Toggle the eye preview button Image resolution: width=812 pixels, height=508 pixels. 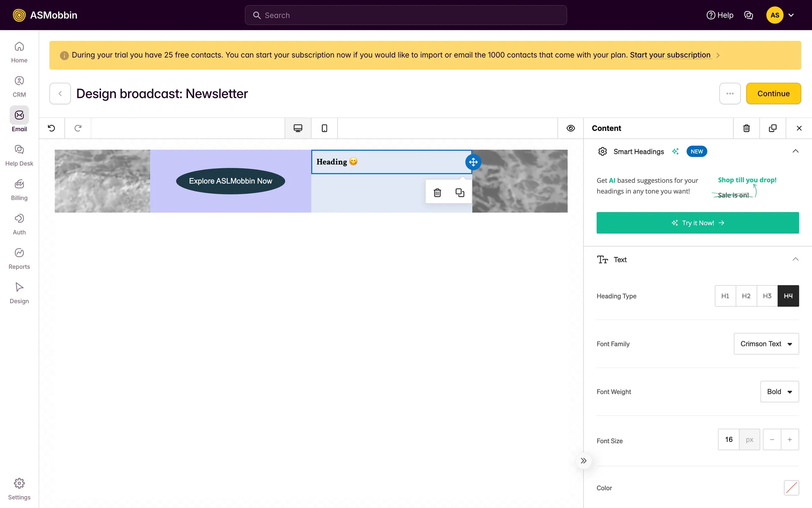(571, 128)
